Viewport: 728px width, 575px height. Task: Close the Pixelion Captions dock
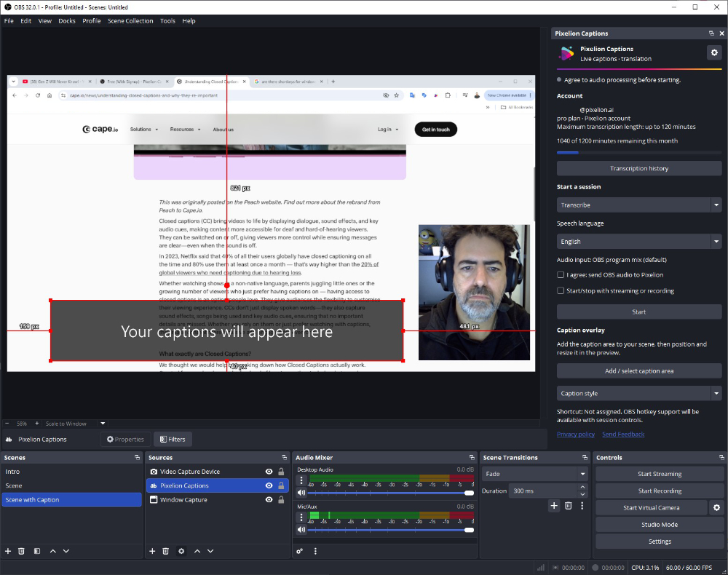pyautogui.click(x=721, y=33)
